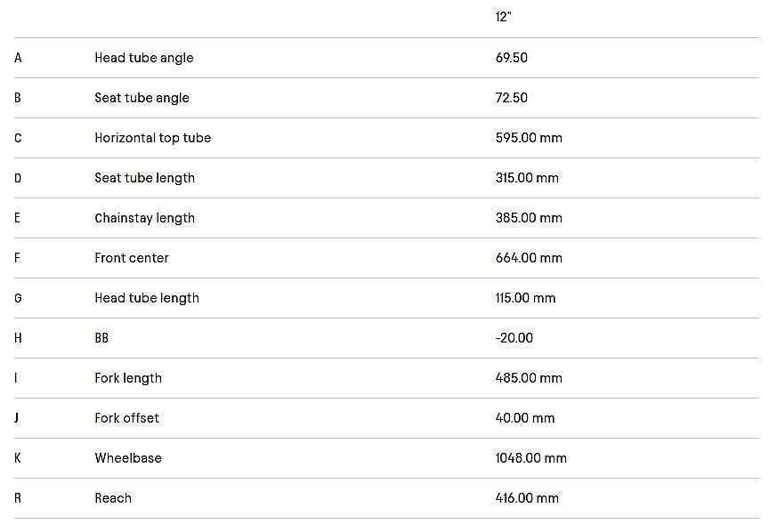Image resolution: width=769 pixels, height=532 pixels.
Task: Click the BB row label
Action: click(101, 338)
